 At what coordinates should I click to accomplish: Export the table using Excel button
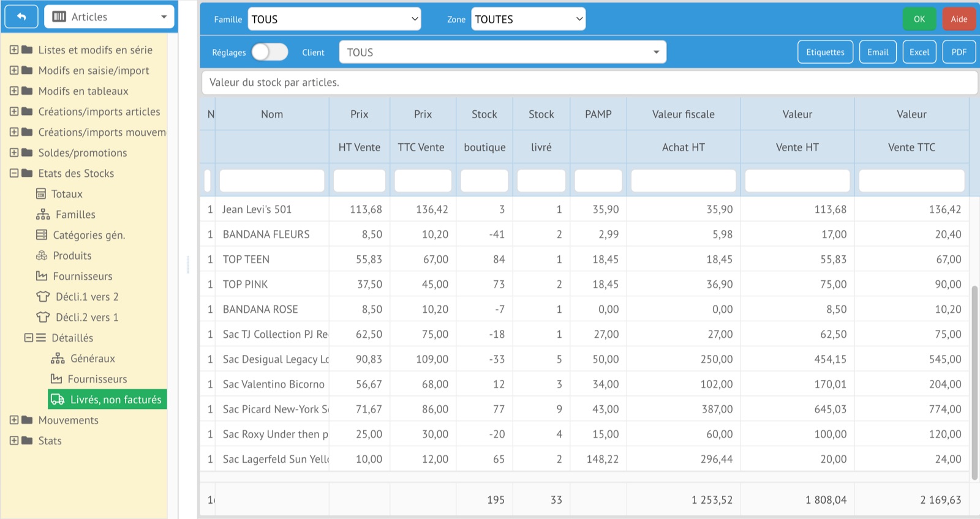pyautogui.click(x=919, y=52)
